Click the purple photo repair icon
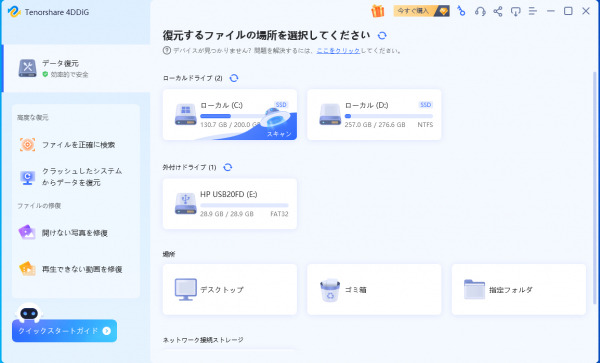Viewport: 600px width, 363px height. 27,232
